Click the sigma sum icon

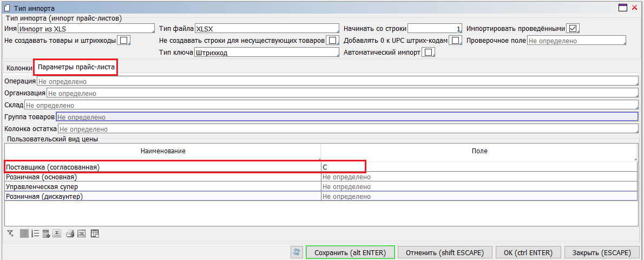(x=58, y=234)
